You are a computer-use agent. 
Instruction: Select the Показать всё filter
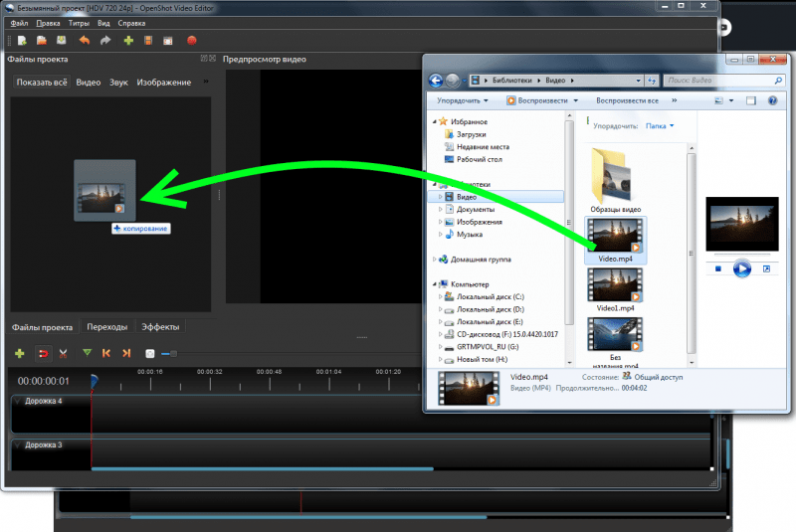click(x=42, y=83)
